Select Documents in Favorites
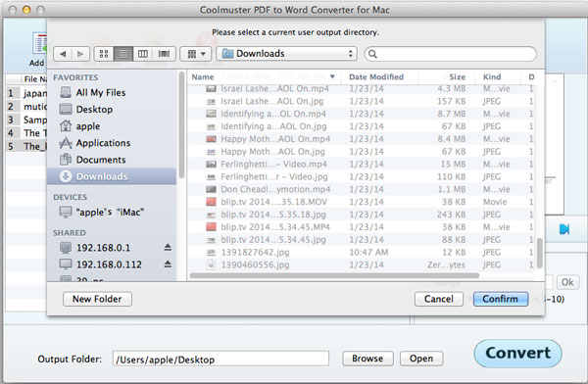This screenshot has height=384, width=588. 112,160
